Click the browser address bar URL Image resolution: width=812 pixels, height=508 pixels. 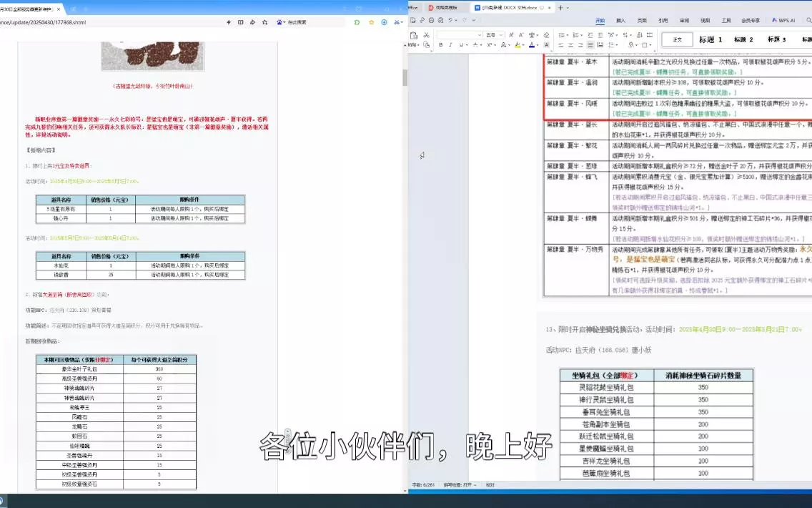[43, 22]
